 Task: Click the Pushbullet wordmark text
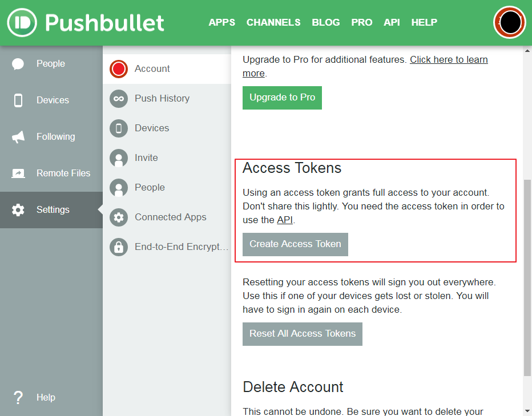click(x=104, y=23)
